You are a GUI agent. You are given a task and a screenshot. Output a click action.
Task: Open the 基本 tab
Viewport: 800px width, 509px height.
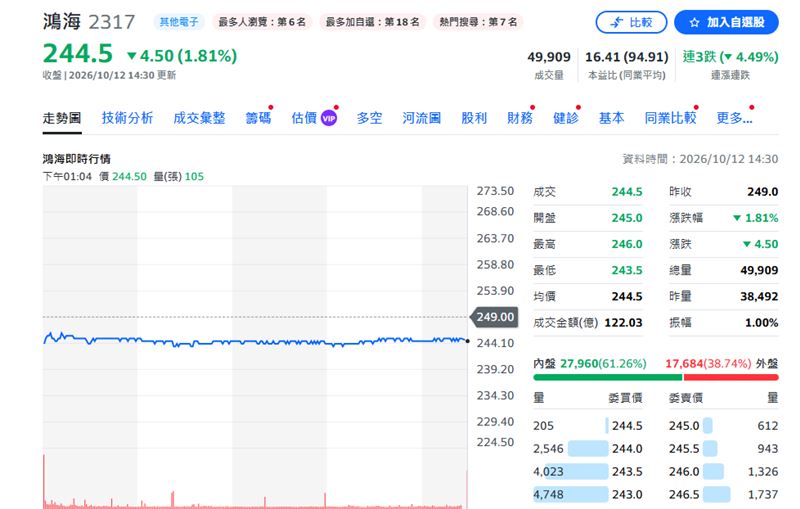pos(611,118)
